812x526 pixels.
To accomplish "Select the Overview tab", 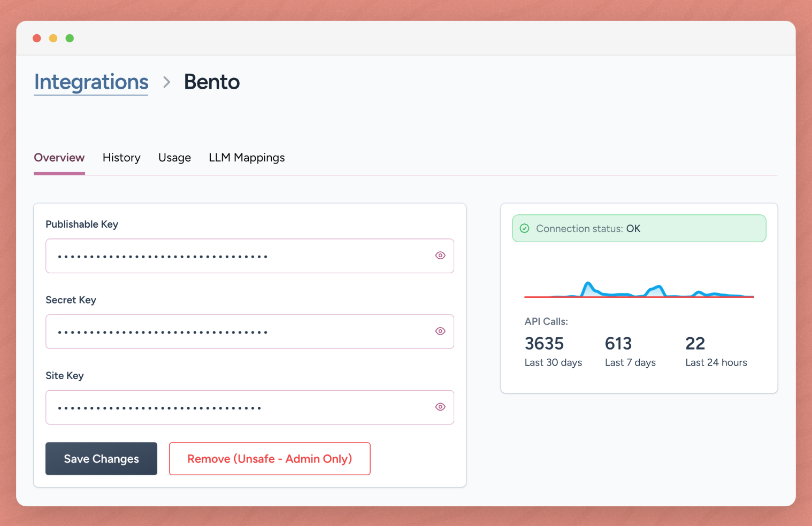I will pos(59,158).
